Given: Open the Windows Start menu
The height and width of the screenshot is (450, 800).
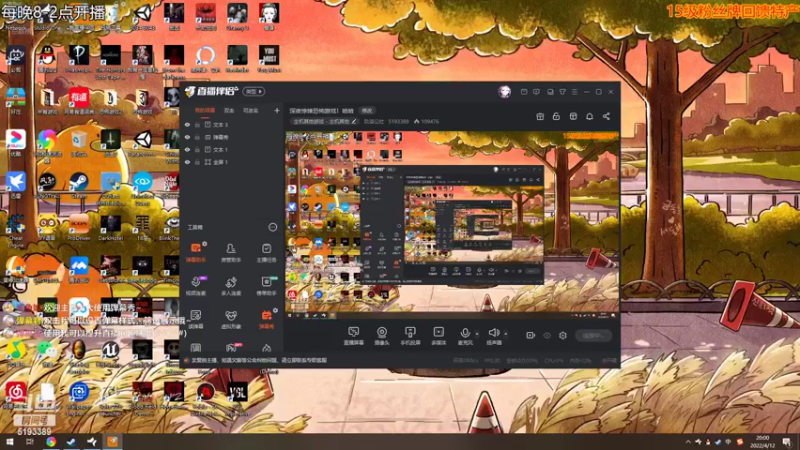Looking at the screenshot, I should [x=9, y=442].
